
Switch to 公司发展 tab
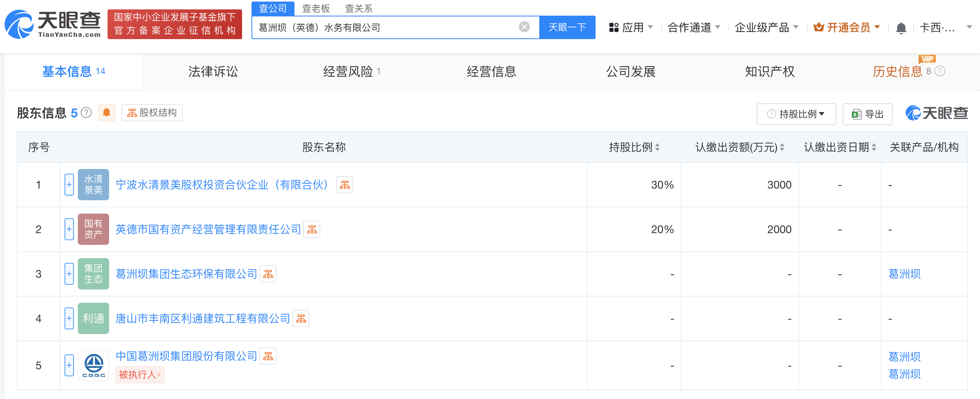pos(631,72)
